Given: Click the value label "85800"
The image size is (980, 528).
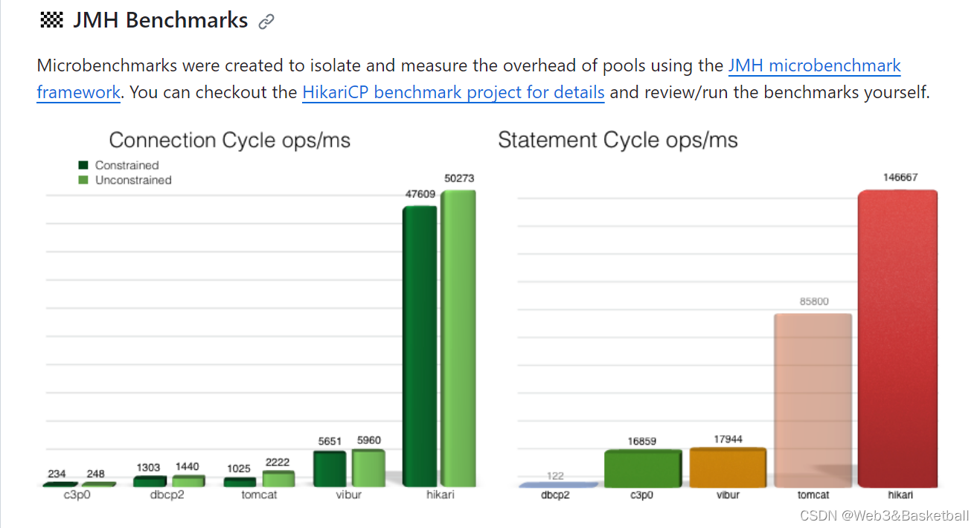Looking at the screenshot, I should coord(813,301).
